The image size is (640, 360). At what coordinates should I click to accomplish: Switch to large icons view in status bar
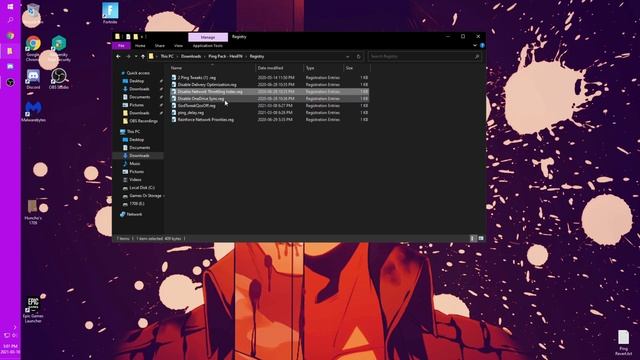coord(481,238)
